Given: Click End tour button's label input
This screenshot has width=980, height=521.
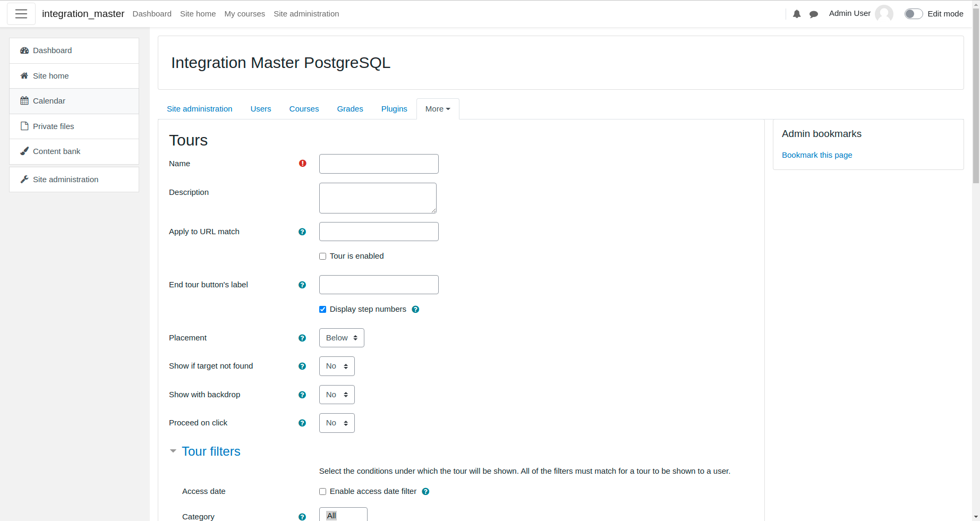Looking at the screenshot, I should (379, 285).
